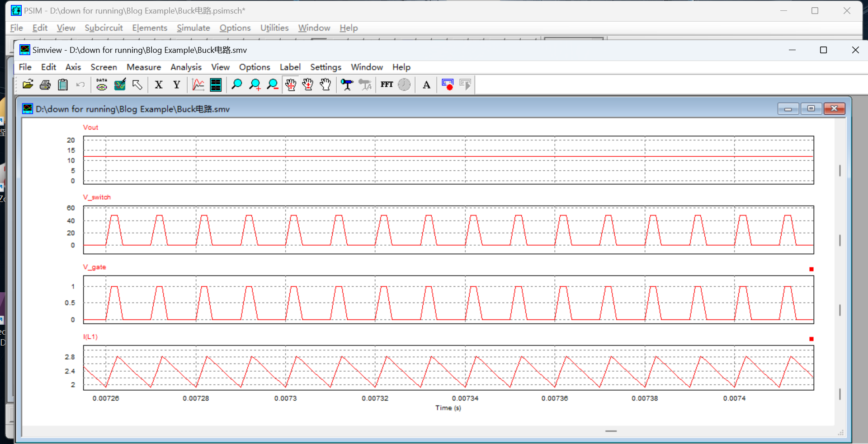Click the Print toolbar icon

45,84
